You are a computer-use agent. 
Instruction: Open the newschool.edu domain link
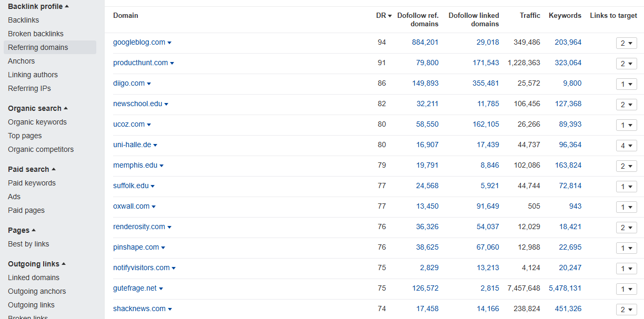click(137, 104)
